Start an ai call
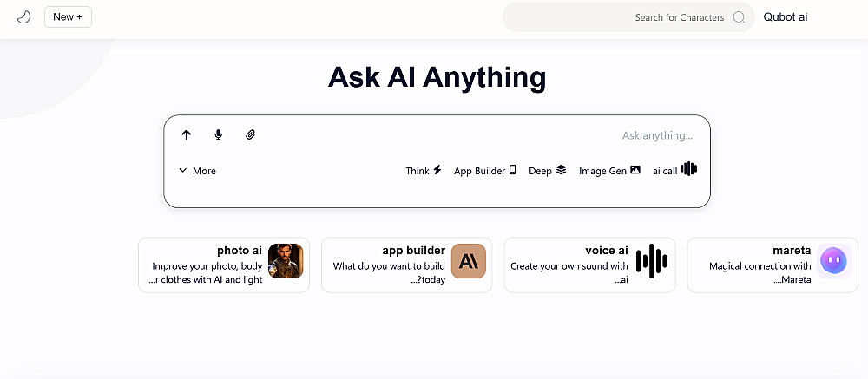This screenshot has height=379, width=868. [674, 170]
